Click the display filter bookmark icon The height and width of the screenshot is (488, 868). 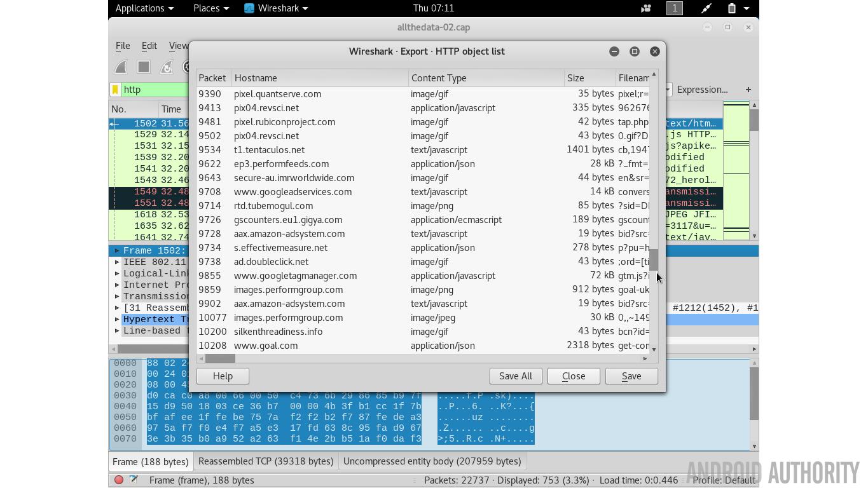[115, 90]
